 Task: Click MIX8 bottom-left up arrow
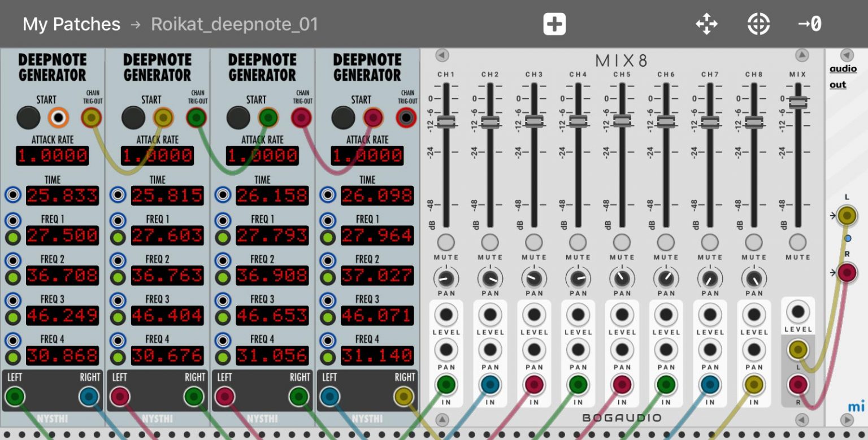[x=442, y=420]
